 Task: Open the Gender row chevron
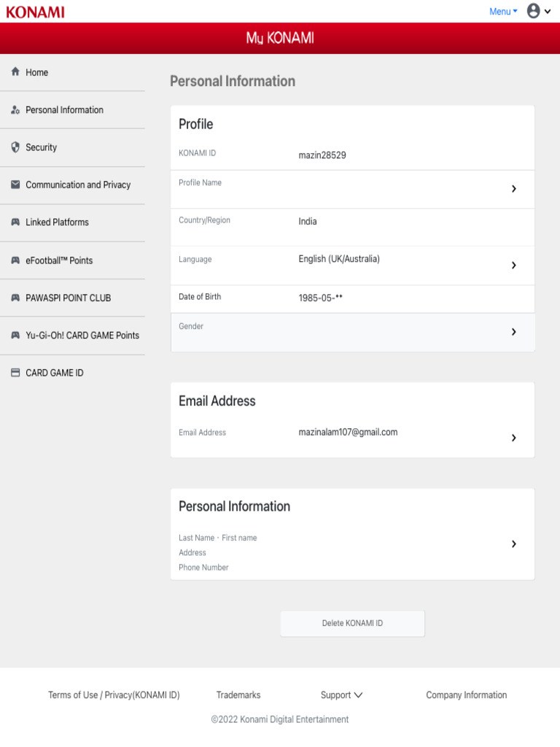tap(513, 332)
